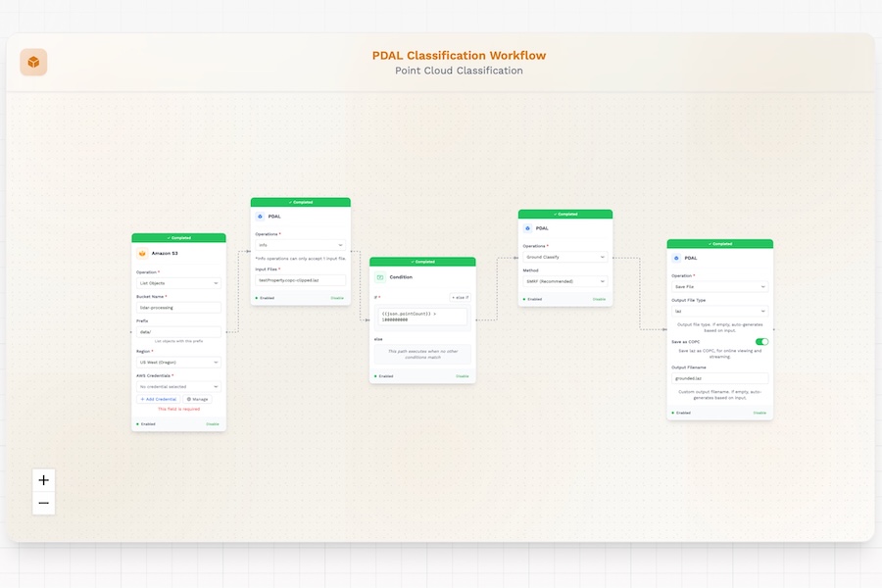Click the PDAL icon on Save File node
Screen dimensions: 882x588
[x=677, y=259]
